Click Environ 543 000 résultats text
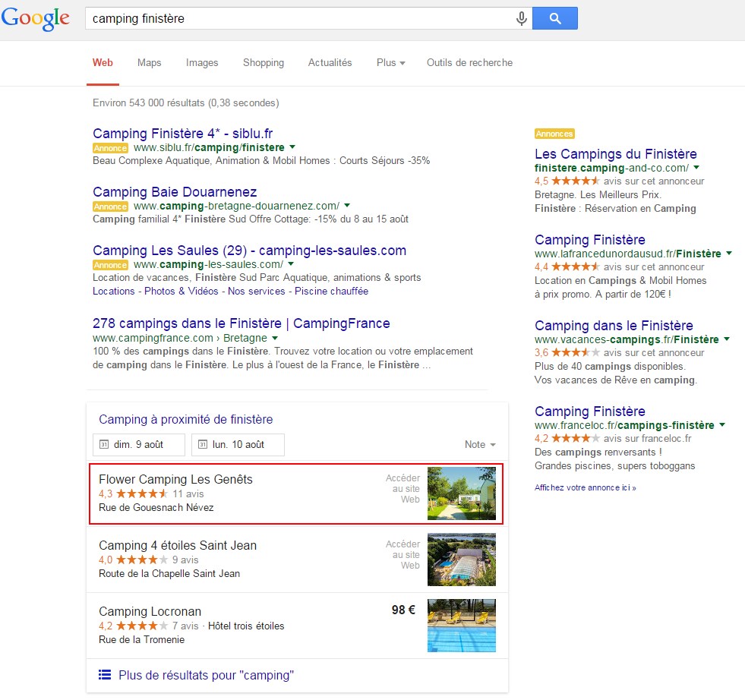Viewport: 745px width, 700px height. (x=186, y=103)
